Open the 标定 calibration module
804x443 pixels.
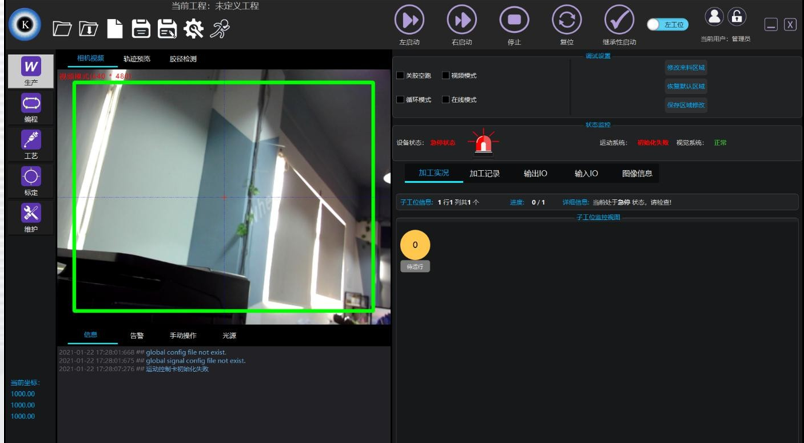tap(31, 182)
